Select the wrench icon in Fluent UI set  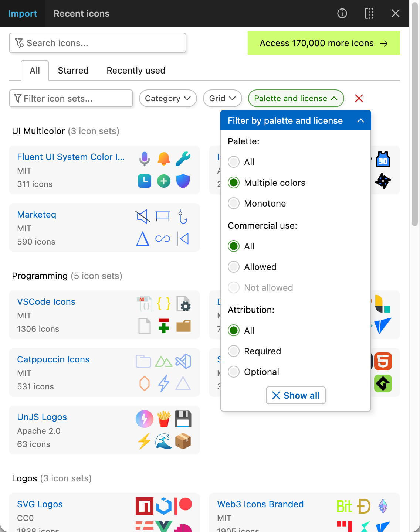coord(183,158)
